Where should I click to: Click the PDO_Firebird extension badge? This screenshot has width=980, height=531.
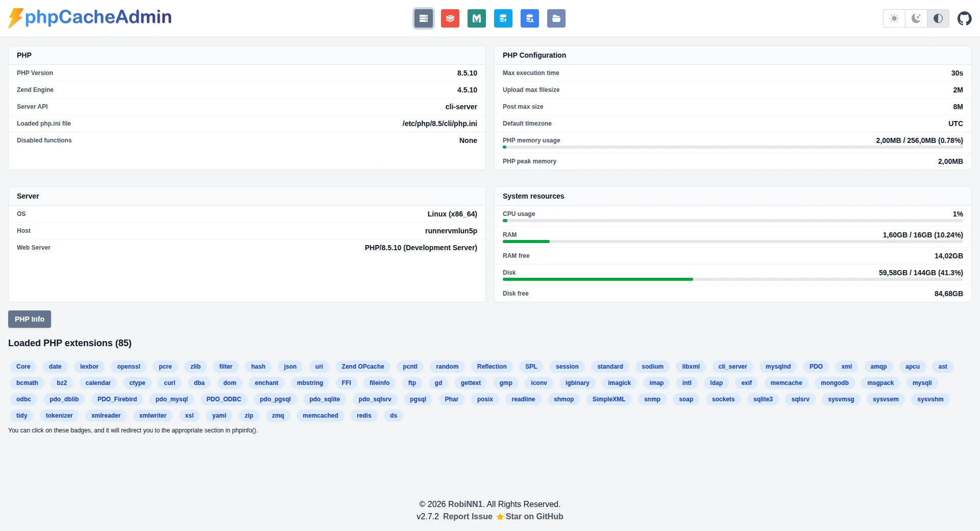pyautogui.click(x=117, y=399)
